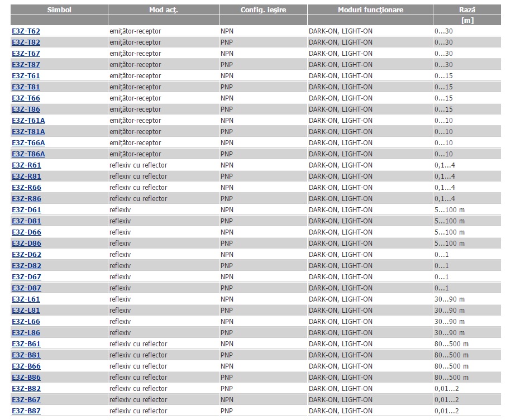Click the [m] unit label under Rază
Image resolution: width=506 pixels, height=420 pixels.
[467, 20]
